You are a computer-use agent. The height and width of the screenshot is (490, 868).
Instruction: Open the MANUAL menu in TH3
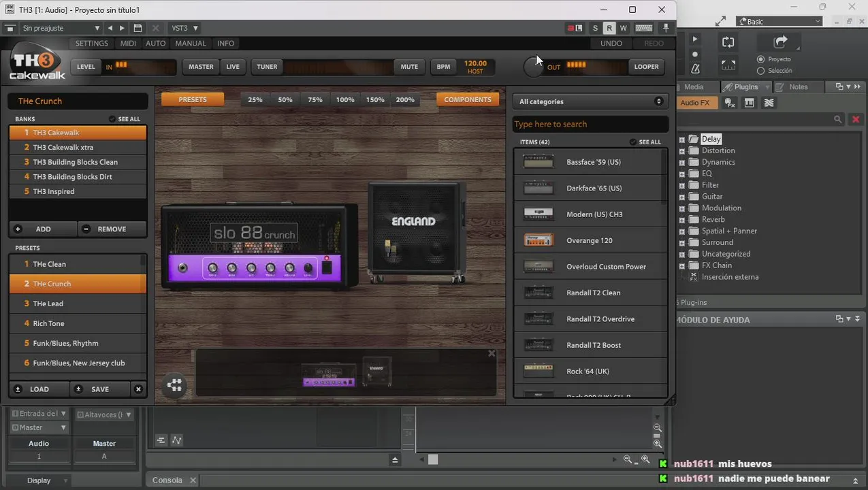coord(191,44)
